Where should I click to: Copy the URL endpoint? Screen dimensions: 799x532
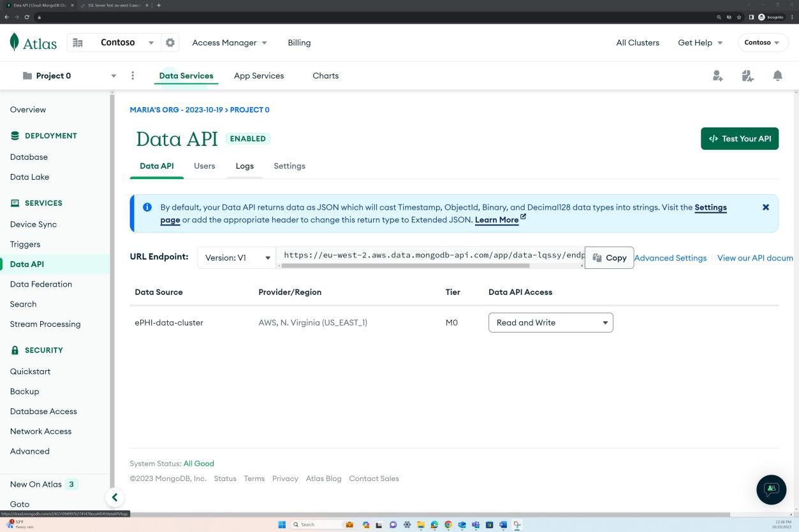tap(609, 257)
